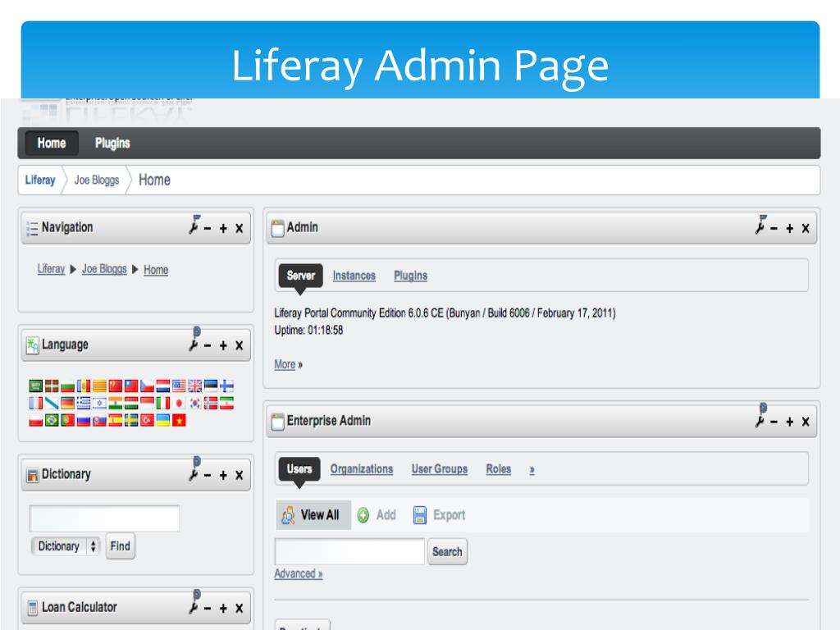The height and width of the screenshot is (630, 840).
Task: Remove the Navigation portlet with its X
Action: (x=240, y=228)
